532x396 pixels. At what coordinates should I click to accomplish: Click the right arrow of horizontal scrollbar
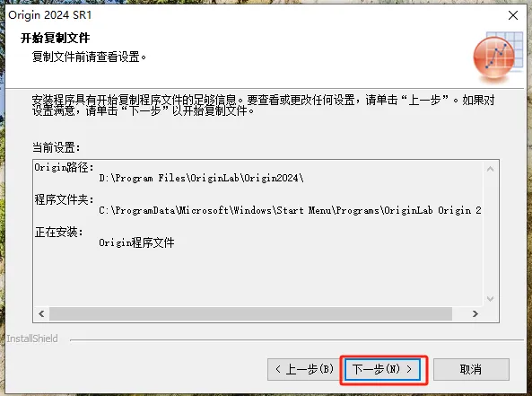tap(475, 313)
